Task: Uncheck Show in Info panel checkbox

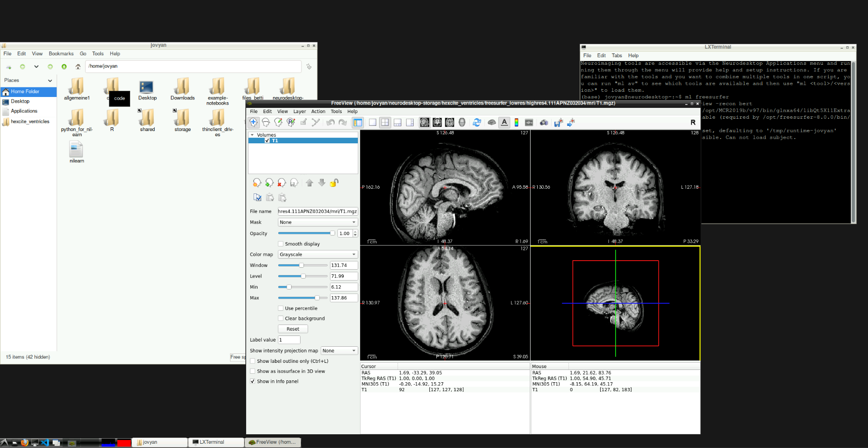Action: point(253,381)
